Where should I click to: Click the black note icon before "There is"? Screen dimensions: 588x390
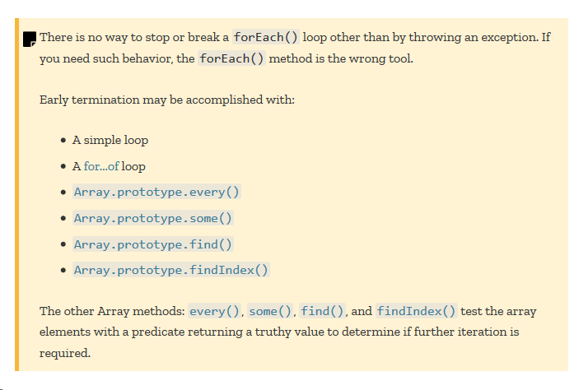(x=30, y=39)
